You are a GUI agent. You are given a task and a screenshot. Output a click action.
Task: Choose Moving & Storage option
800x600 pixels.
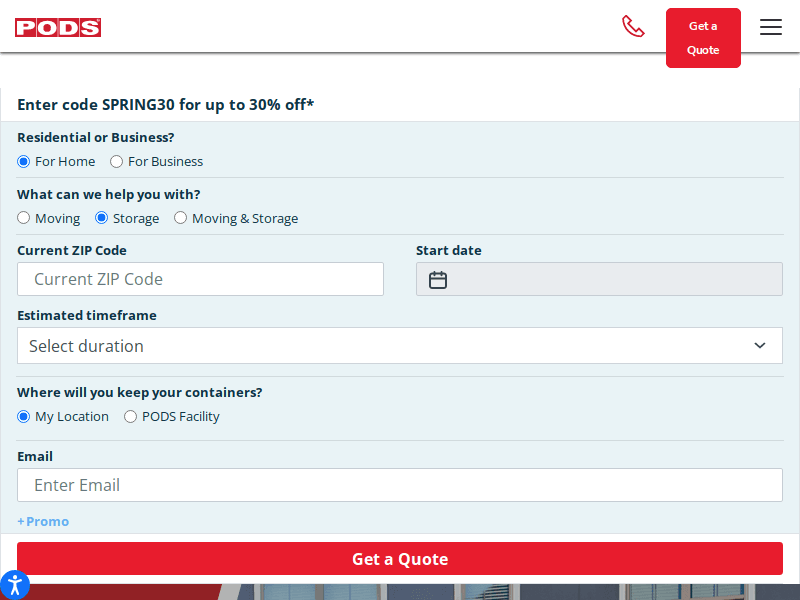point(181,218)
